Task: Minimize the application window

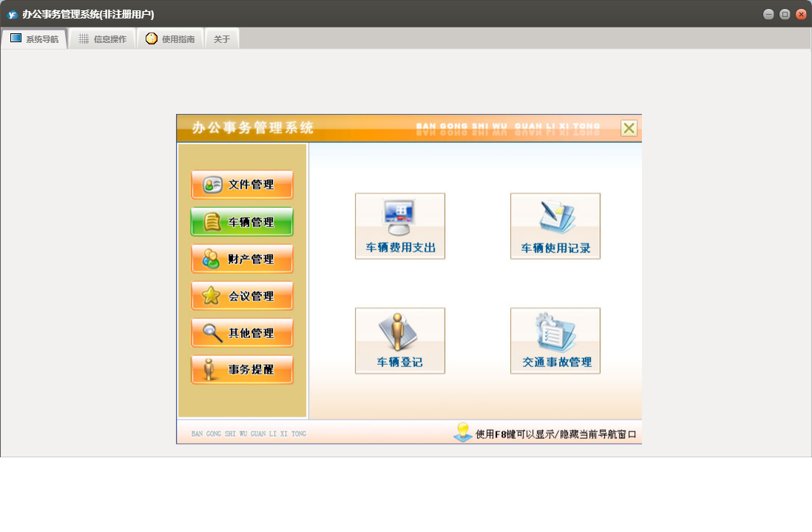Action: pos(768,15)
